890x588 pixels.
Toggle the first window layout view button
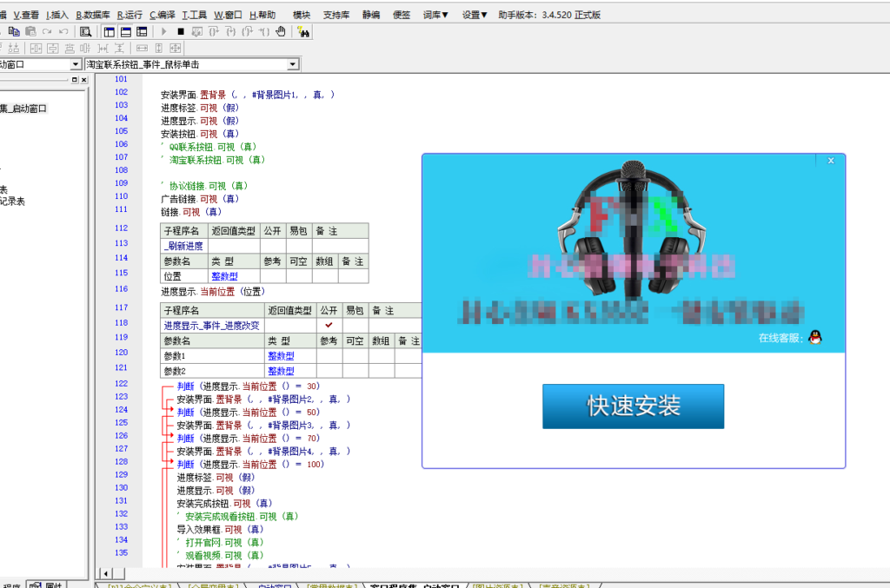point(109,31)
